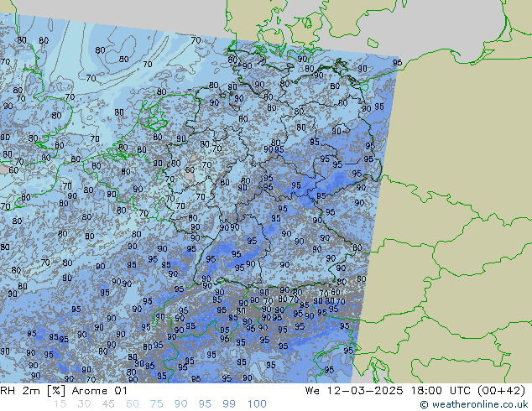Click the date text 'We 12-03-2025'
Image resolution: width=532 pixels, height=411 pixels.
point(354,391)
